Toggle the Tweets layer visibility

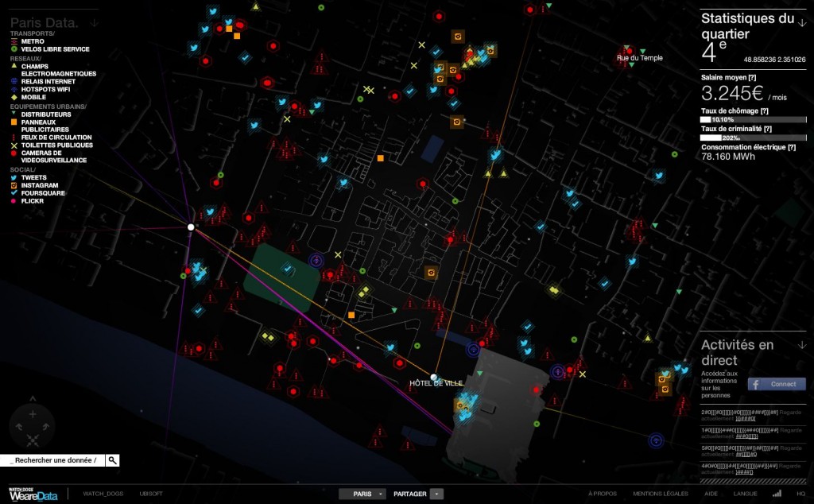coord(33,177)
